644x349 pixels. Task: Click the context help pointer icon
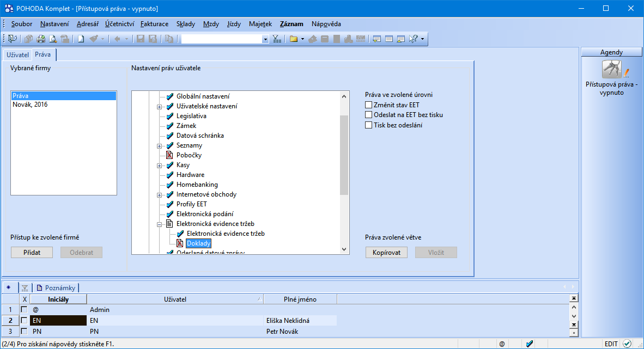[x=413, y=39]
